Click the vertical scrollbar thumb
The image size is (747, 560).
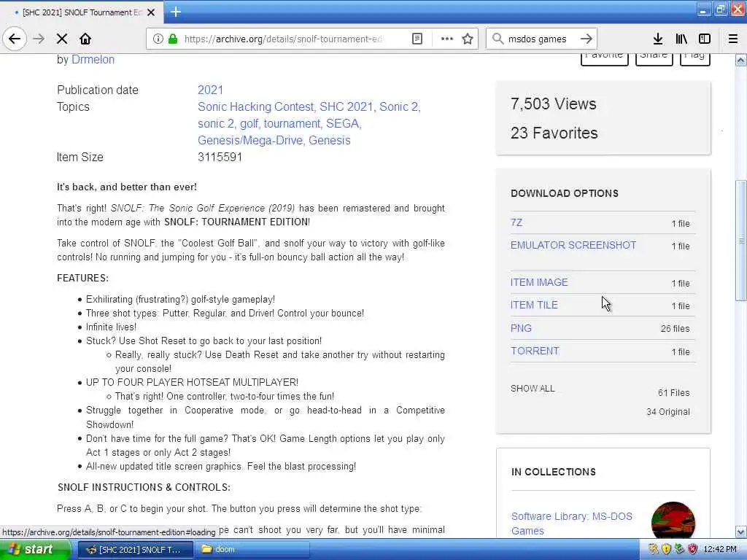(x=740, y=241)
